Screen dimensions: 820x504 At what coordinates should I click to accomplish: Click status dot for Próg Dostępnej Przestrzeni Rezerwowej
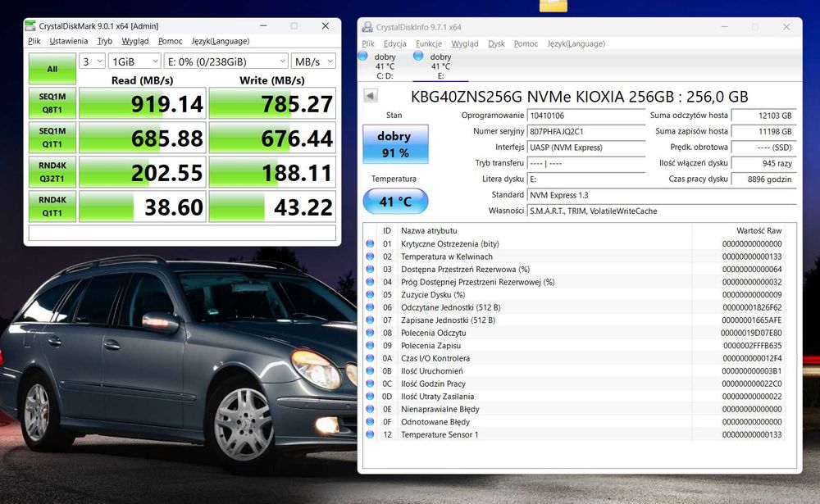[370, 282]
